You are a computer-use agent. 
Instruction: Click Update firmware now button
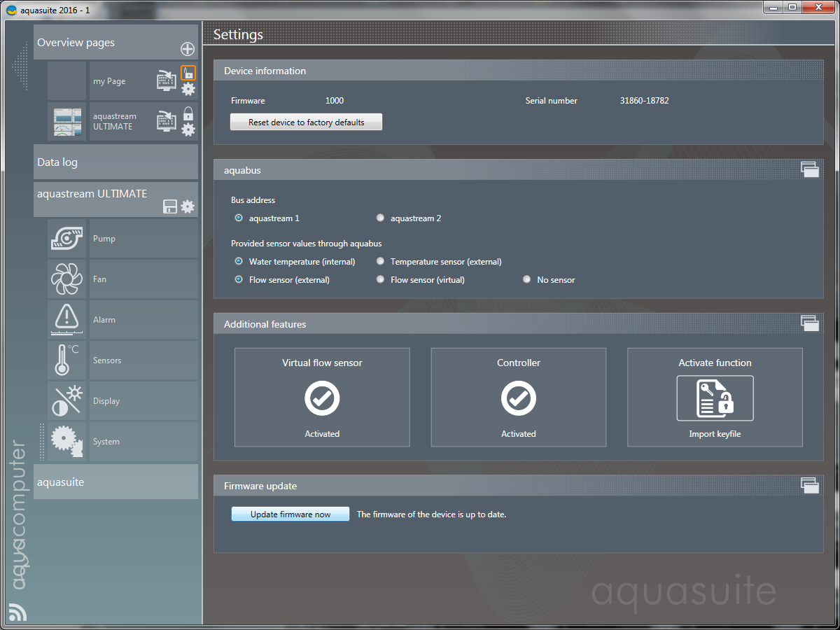click(290, 514)
